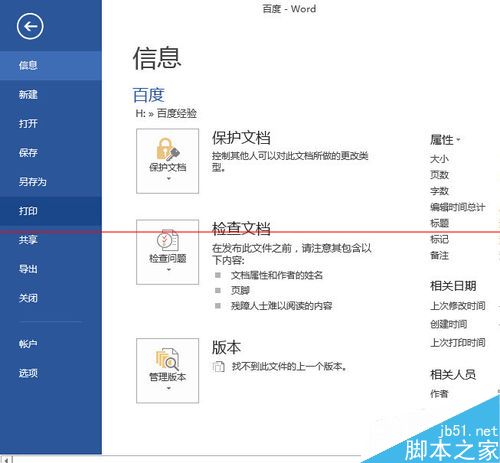Click the Check for Issues document icon

(168, 240)
